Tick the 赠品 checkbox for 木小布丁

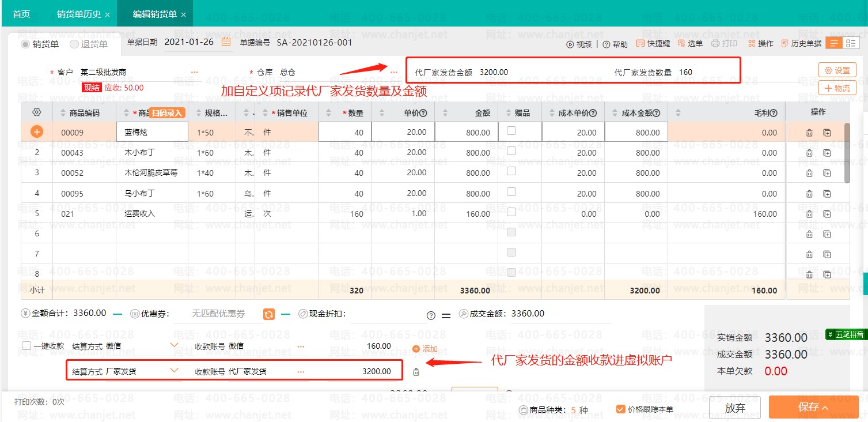(x=511, y=151)
